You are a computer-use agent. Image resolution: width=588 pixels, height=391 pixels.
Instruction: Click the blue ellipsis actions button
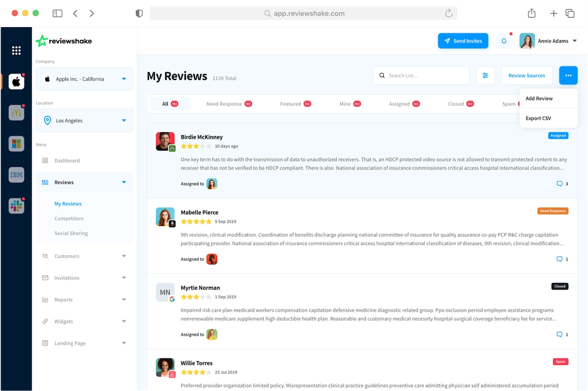coord(568,75)
